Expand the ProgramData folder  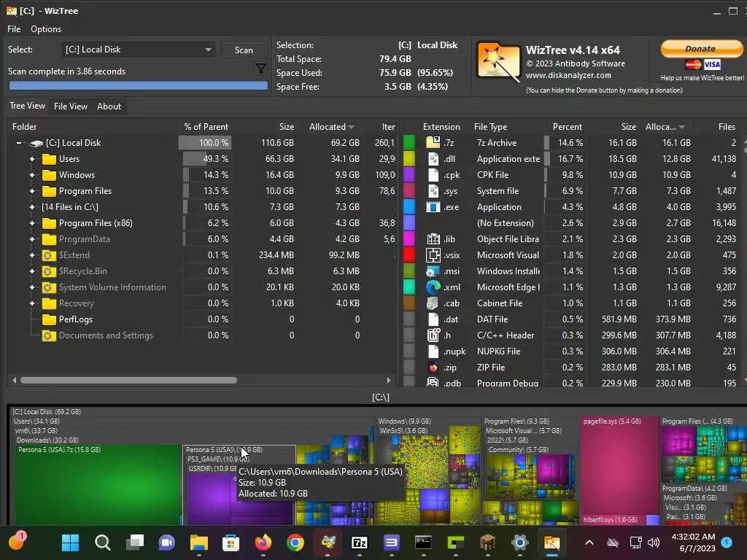tap(32, 239)
